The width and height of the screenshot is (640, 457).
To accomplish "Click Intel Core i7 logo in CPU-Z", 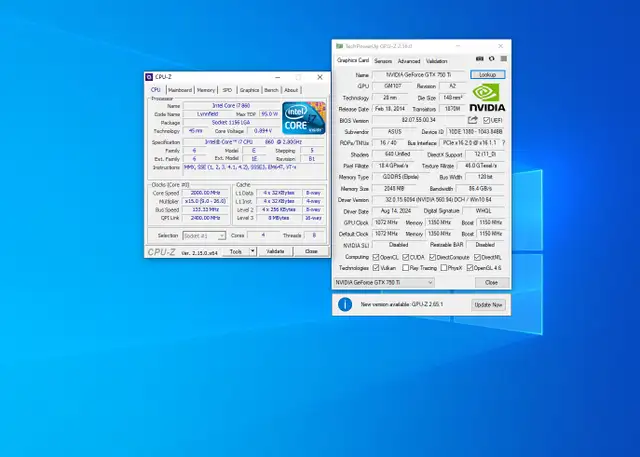I will pyautogui.click(x=304, y=118).
